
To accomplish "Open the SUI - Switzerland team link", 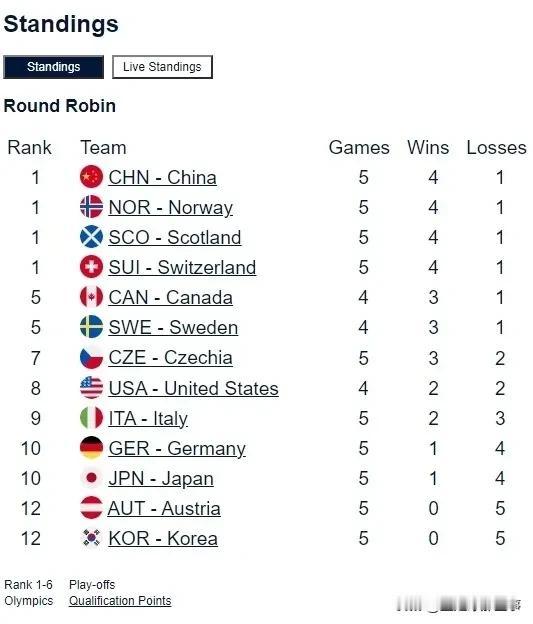I will (182, 267).
